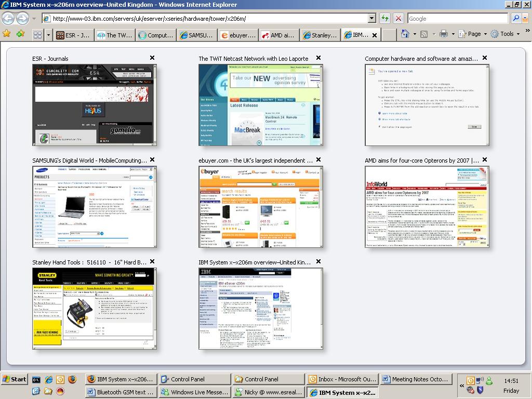Click in the Google search box
The image size is (532, 399).
[x=457, y=18]
